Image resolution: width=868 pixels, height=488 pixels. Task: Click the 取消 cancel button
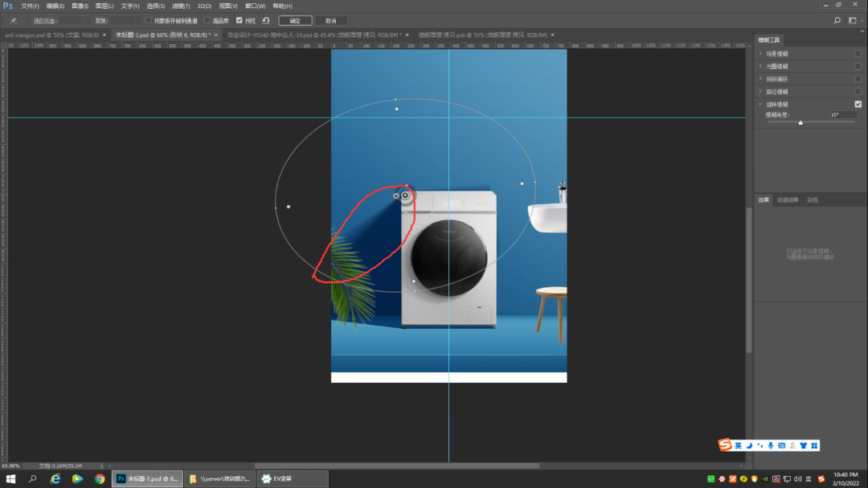[x=330, y=20]
